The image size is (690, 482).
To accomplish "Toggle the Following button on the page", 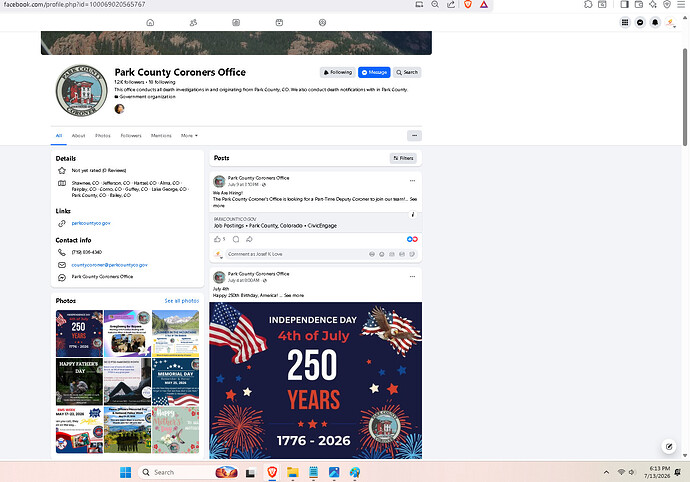I will coord(338,72).
